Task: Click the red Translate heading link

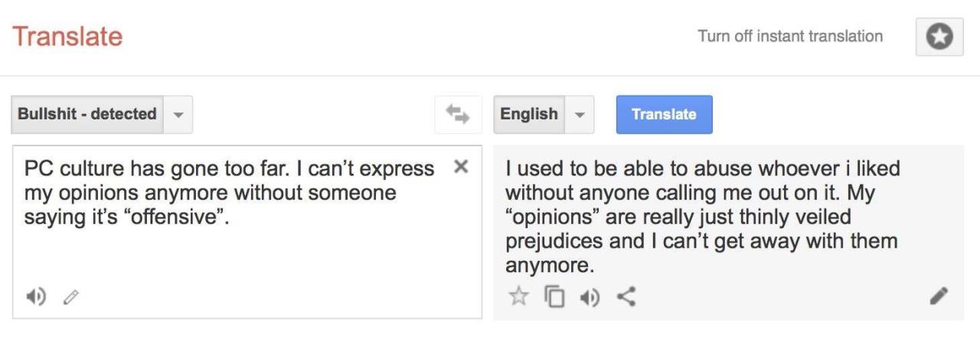Action: 67,36
